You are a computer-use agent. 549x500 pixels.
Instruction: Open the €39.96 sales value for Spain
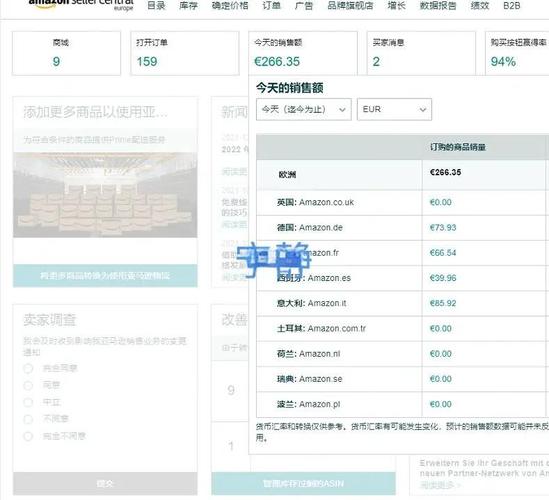point(443,278)
